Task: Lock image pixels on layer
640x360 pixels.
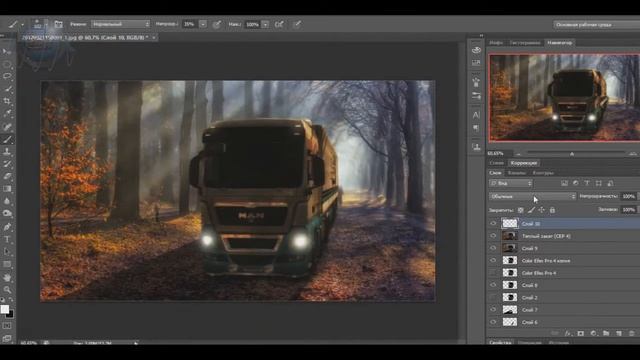Action: (x=531, y=210)
